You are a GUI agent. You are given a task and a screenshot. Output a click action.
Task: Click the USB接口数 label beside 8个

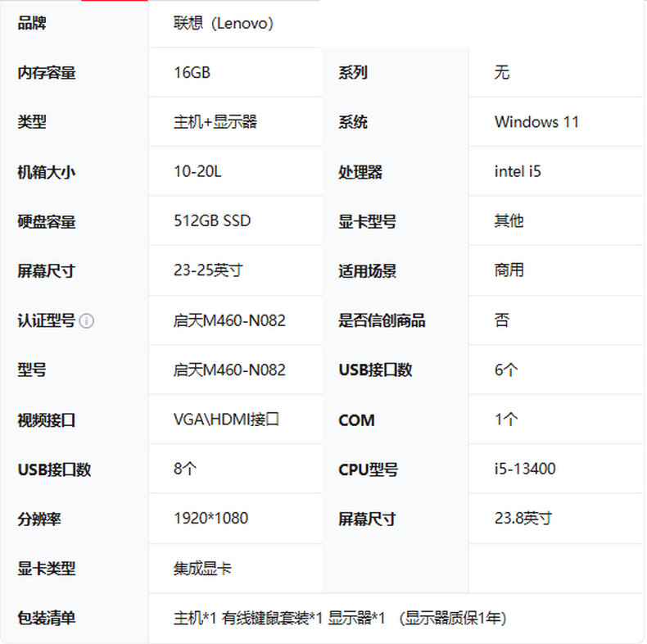[x=55, y=469]
